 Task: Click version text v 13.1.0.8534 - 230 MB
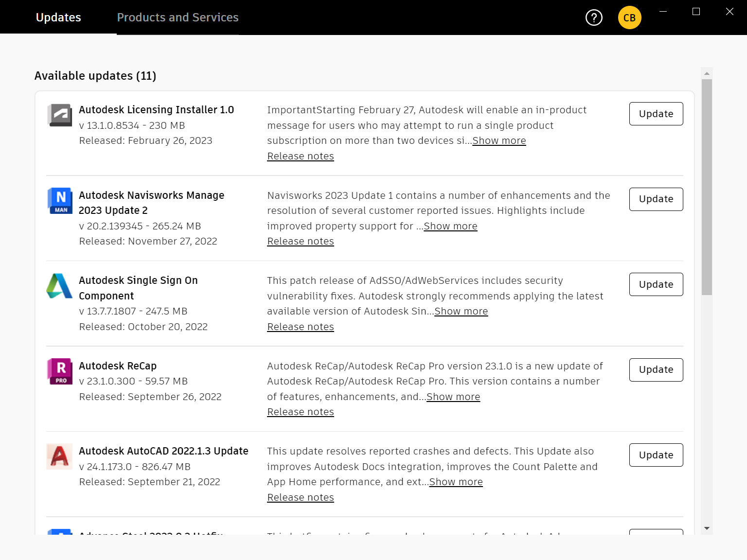(132, 125)
